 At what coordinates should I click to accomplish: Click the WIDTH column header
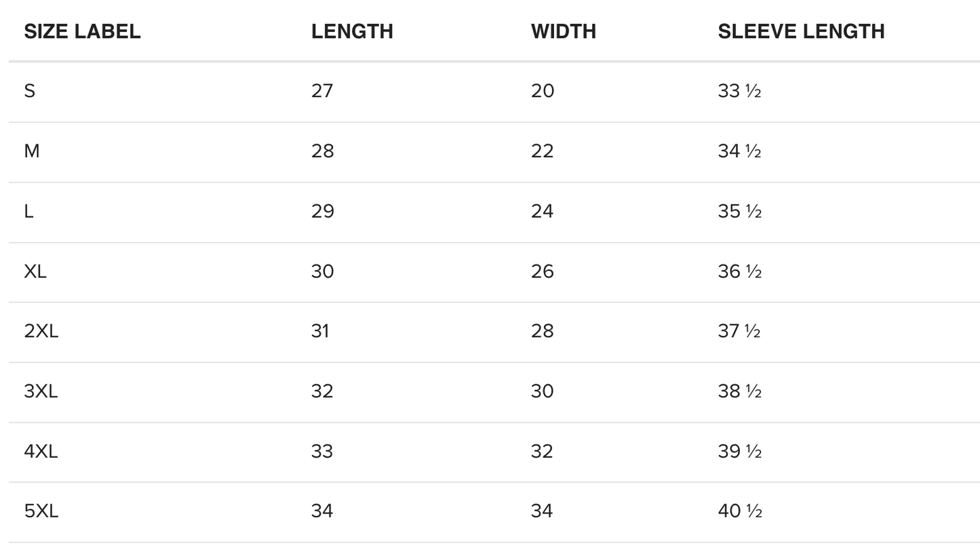tap(563, 31)
